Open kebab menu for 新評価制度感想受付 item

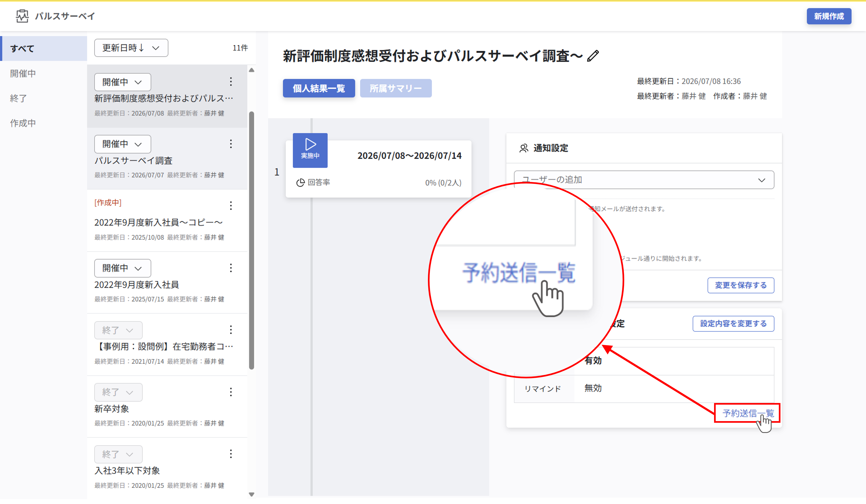tap(231, 81)
